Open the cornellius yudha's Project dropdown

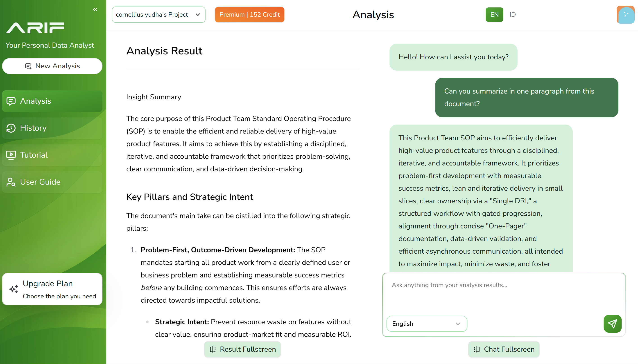coord(158,14)
